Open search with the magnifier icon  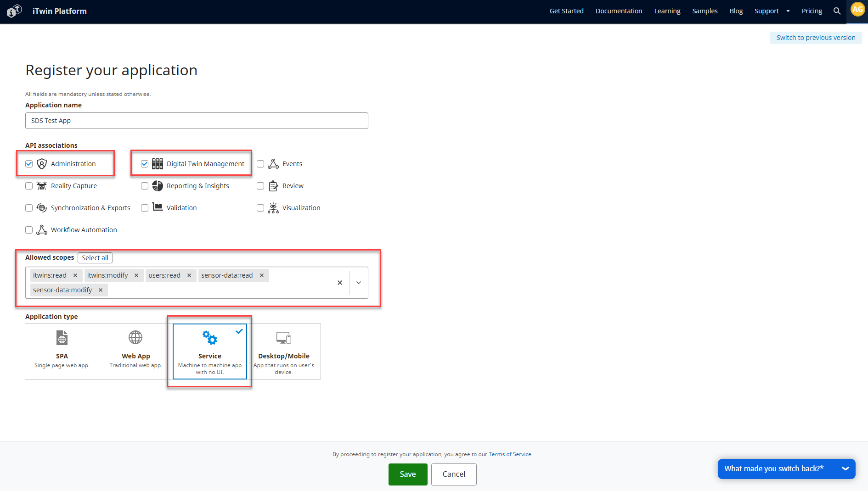coord(837,11)
